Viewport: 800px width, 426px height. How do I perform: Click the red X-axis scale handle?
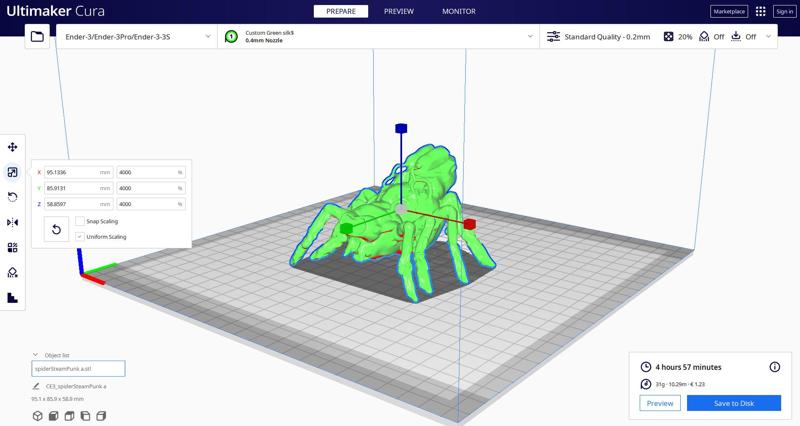[x=470, y=224]
